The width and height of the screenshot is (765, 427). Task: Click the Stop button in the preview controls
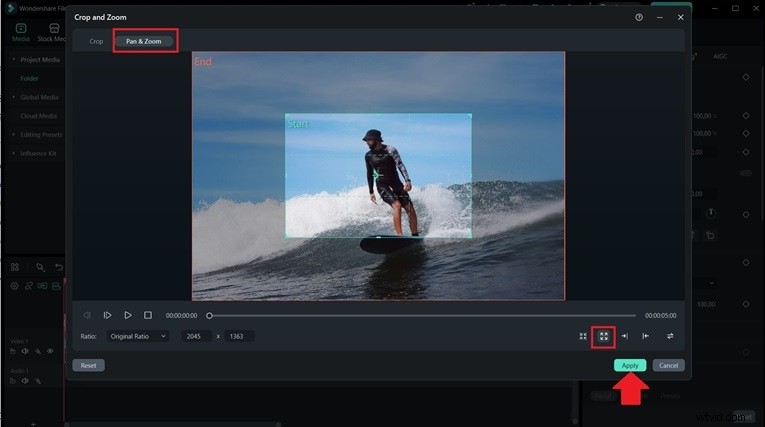[x=148, y=315]
